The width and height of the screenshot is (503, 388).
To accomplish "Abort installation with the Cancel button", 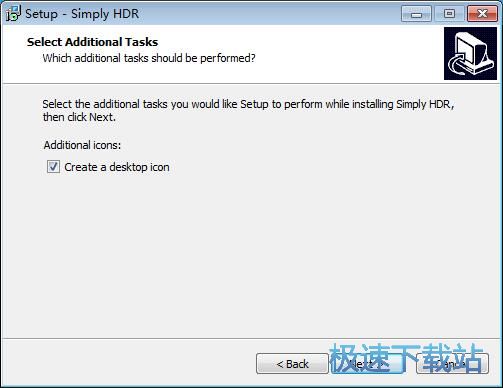I will [453, 364].
